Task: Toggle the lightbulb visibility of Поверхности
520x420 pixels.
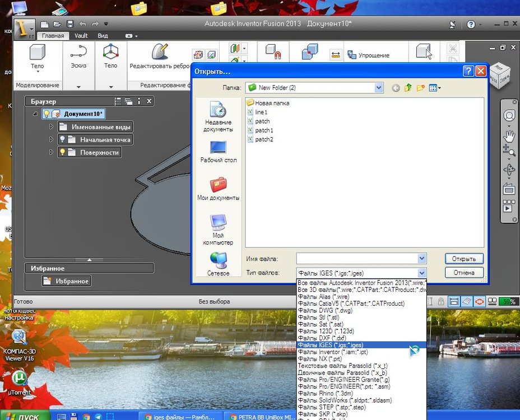Action: (62, 152)
